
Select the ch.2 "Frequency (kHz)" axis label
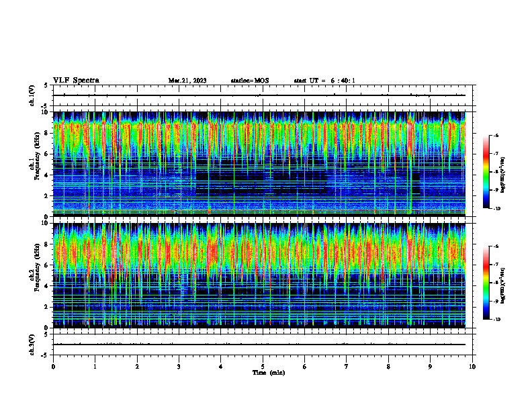(x=38, y=267)
